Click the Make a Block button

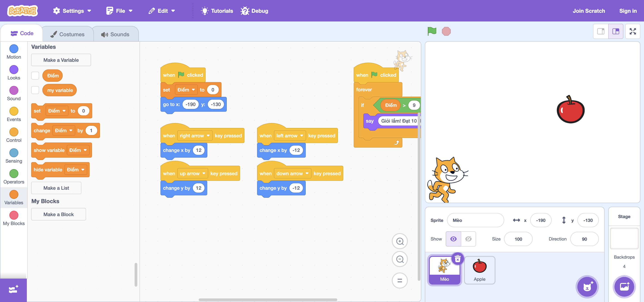click(x=59, y=214)
